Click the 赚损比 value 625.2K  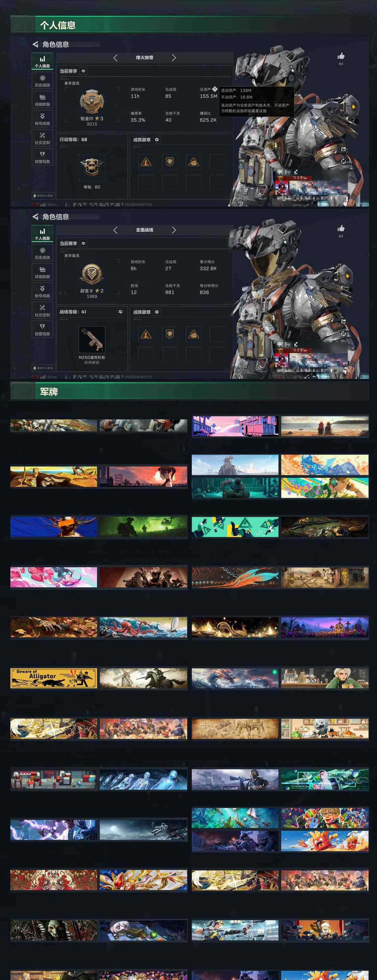tap(208, 120)
